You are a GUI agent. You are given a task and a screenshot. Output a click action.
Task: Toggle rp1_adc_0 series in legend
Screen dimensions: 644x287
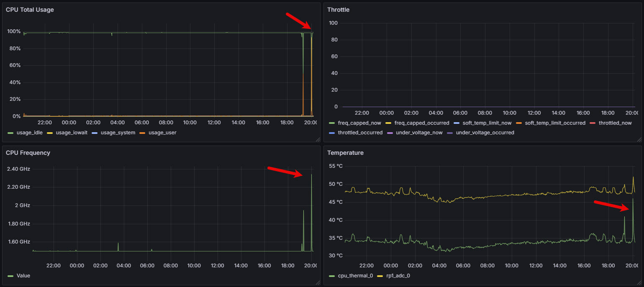pyautogui.click(x=398, y=276)
